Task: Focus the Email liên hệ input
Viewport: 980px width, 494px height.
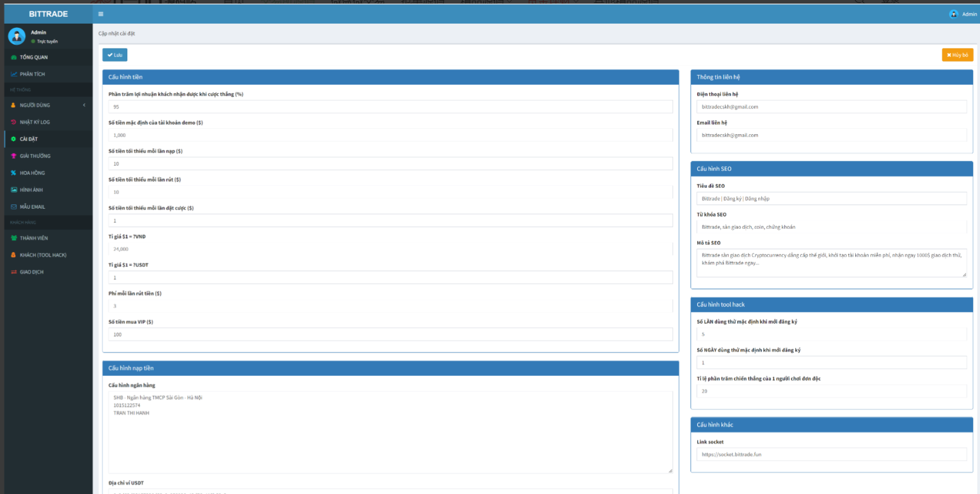Action: pyautogui.click(x=831, y=136)
